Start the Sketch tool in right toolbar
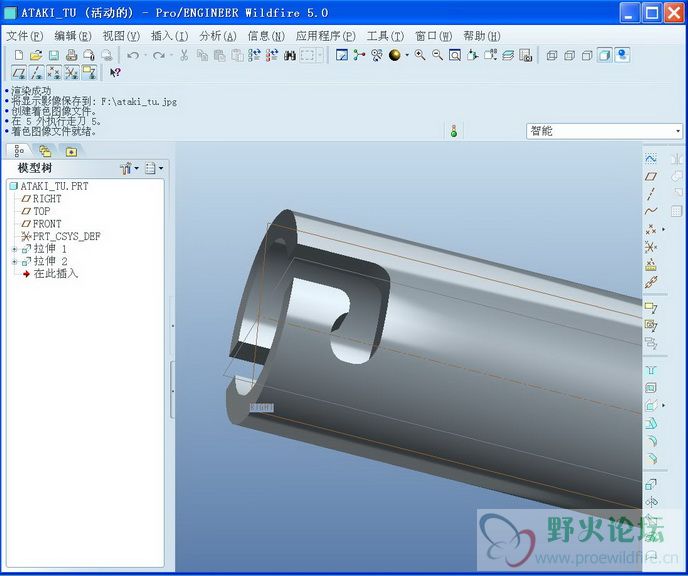688x576 pixels. (x=651, y=158)
